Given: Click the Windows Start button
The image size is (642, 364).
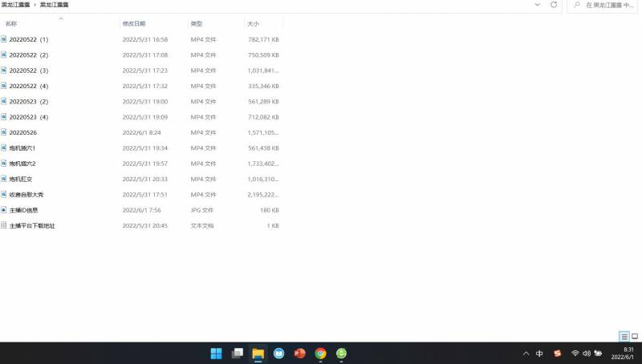Looking at the screenshot, I should [216, 354].
